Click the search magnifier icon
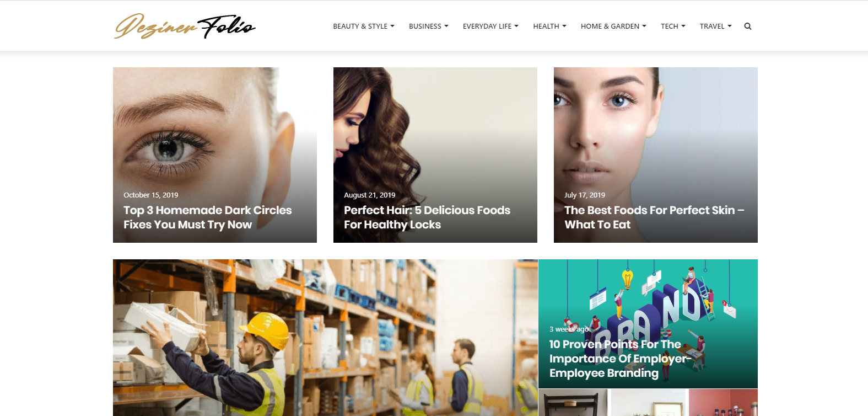 click(748, 26)
